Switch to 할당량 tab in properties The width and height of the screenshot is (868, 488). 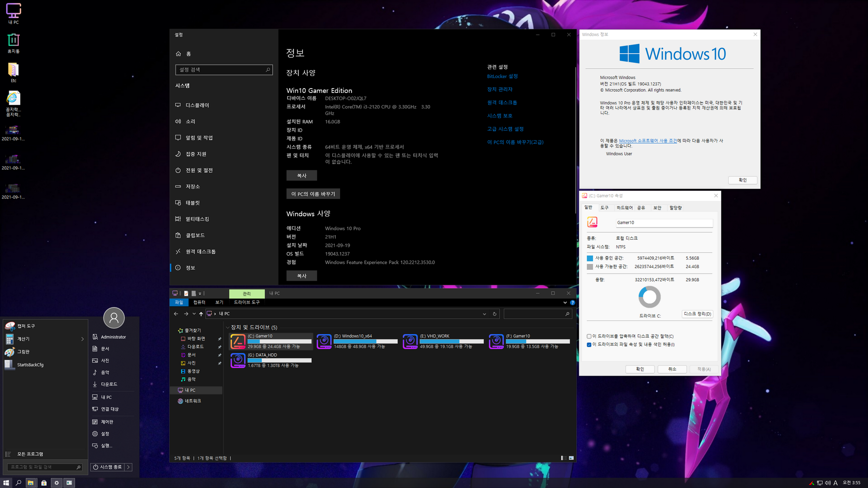click(x=676, y=208)
